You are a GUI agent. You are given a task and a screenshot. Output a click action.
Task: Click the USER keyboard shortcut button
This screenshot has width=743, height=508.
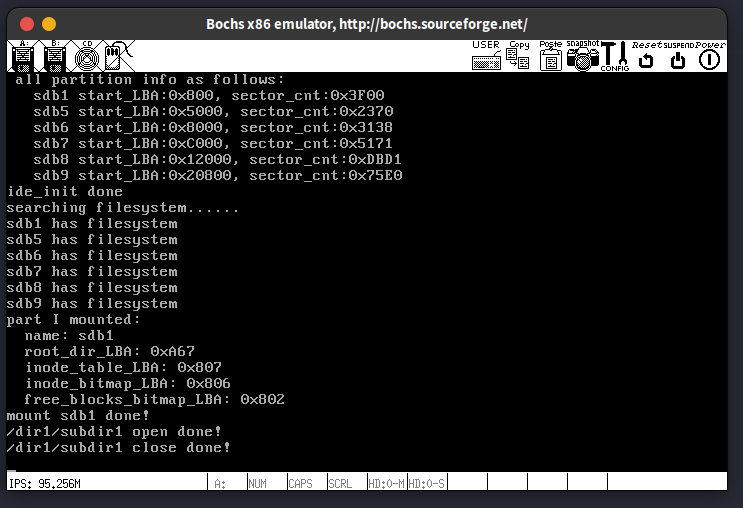(486, 56)
